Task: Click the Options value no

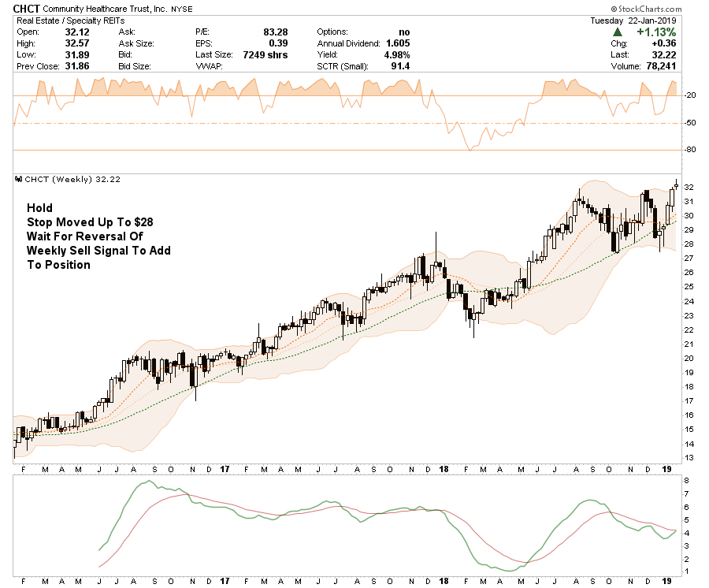Action: pyautogui.click(x=404, y=32)
